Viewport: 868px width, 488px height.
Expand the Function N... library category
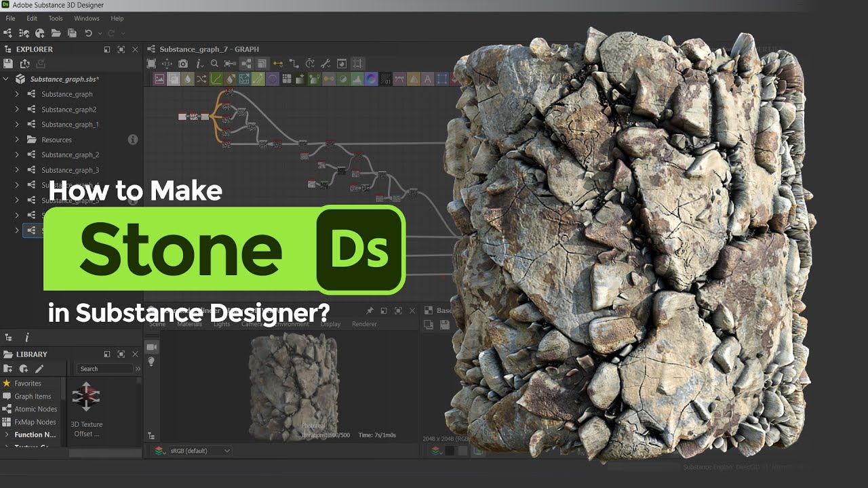tap(7, 434)
